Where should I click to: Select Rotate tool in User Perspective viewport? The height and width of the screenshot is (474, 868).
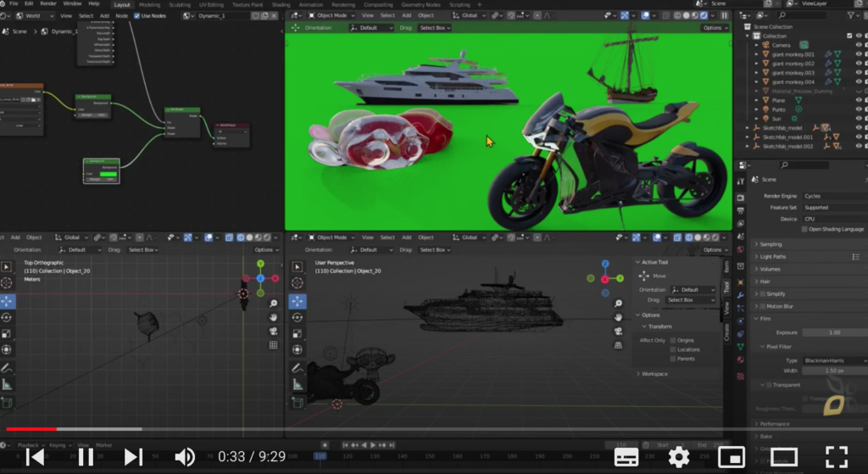(x=298, y=317)
